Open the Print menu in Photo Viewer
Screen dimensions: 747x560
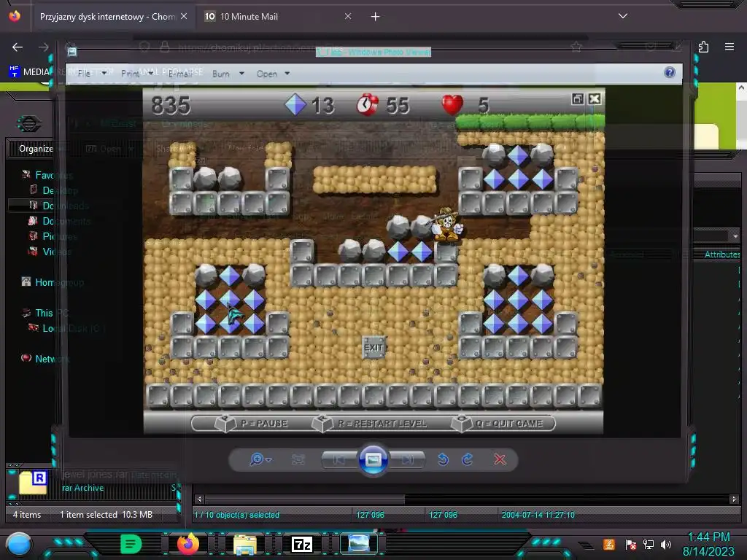click(130, 74)
